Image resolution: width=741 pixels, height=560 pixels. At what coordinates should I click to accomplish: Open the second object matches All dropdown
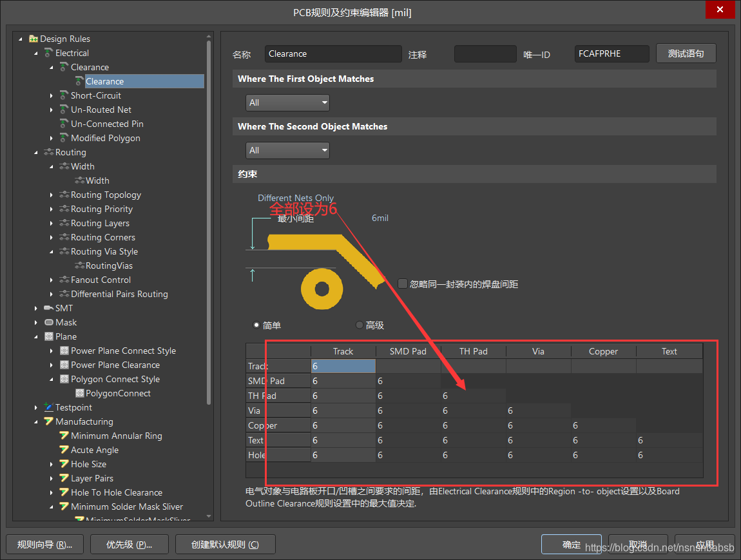(287, 150)
